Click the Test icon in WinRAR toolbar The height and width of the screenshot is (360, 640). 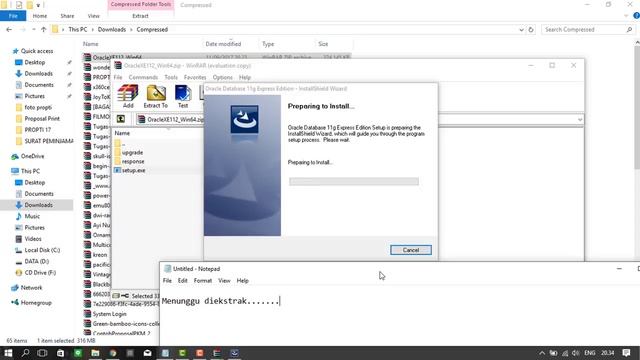183,96
